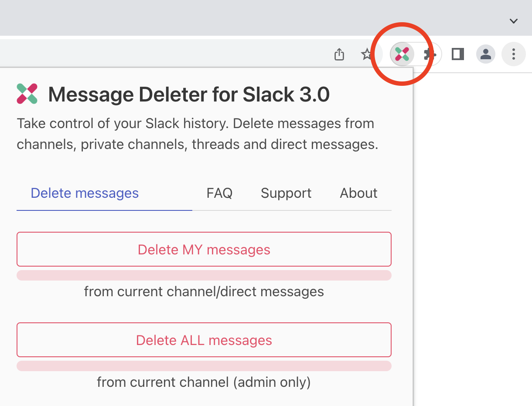Click progress bar under Delete MY messages
532x406 pixels.
(204, 275)
